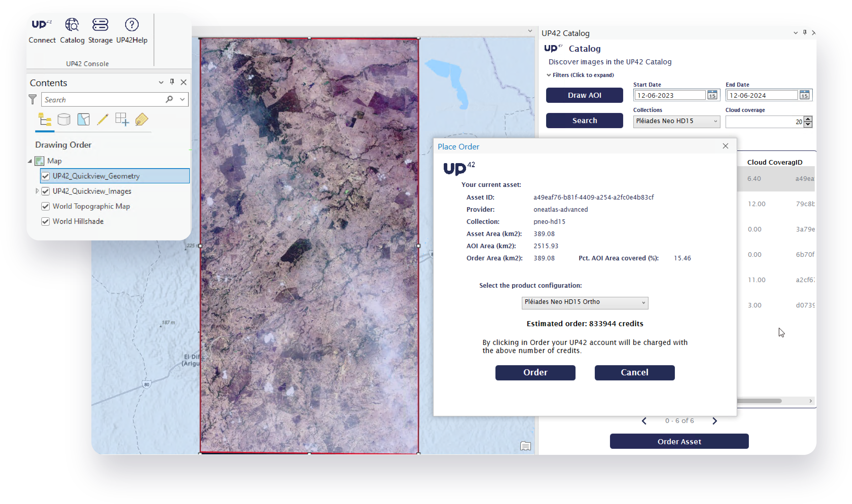Image resolution: width=852 pixels, height=504 pixels.
Task: Click the Contents Search field
Action: (104, 100)
